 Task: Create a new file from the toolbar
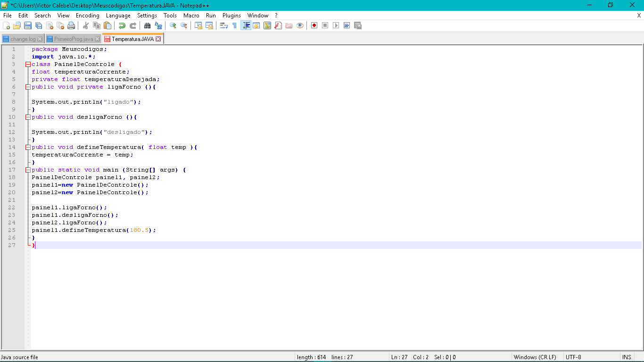coord(7,25)
